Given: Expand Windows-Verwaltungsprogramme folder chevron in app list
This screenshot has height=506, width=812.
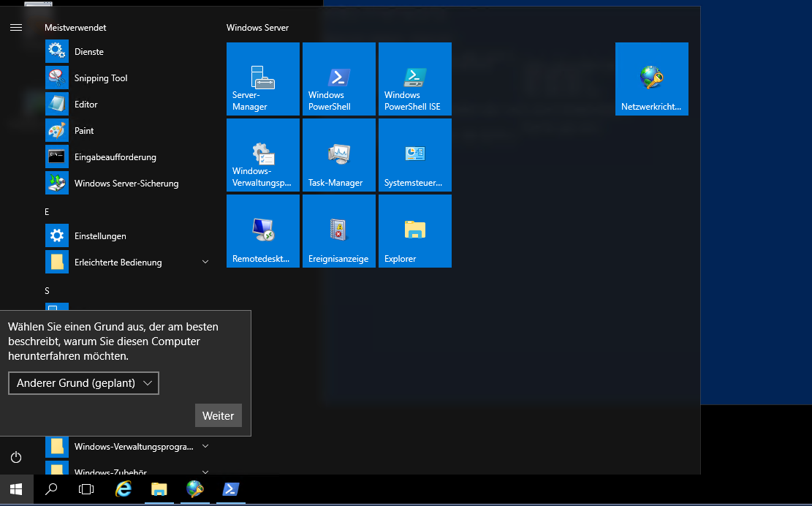Looking at the screenshot, I should [205, 446].
